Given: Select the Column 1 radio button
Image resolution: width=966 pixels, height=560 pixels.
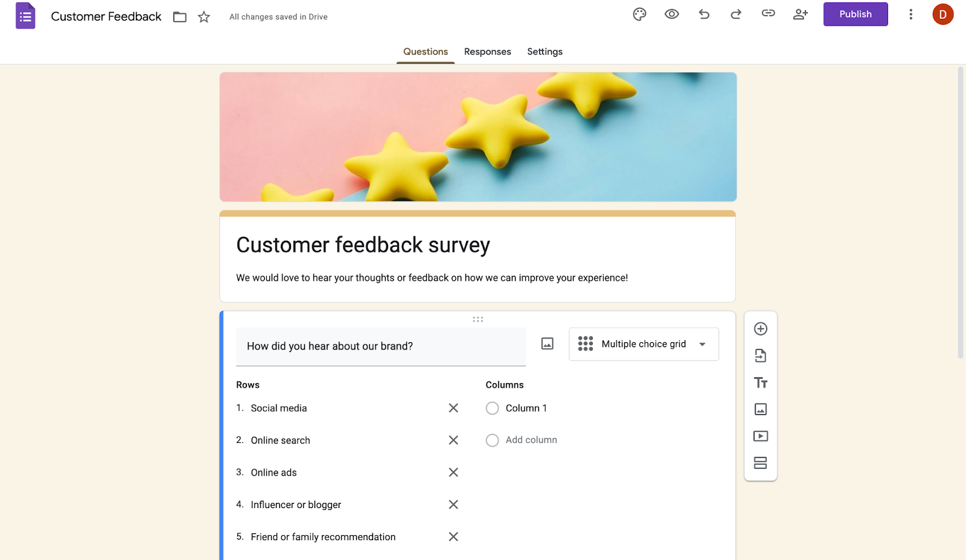Looking at the screenshot, I should (492, 408).
